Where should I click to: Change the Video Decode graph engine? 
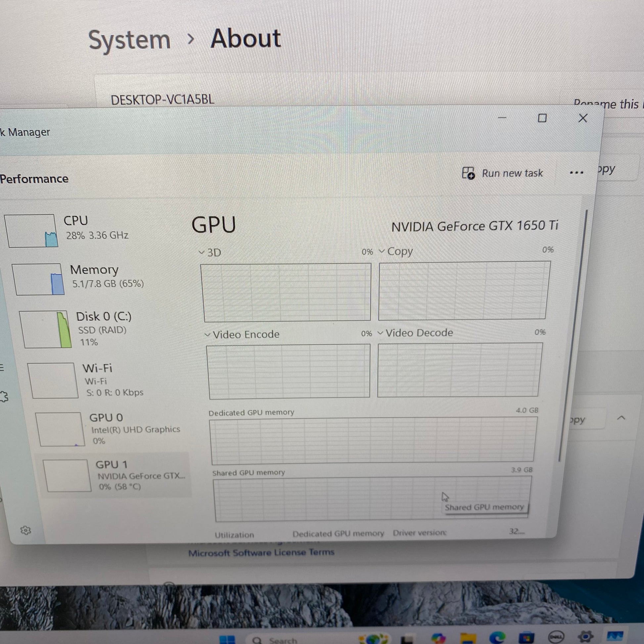[415, 333]
